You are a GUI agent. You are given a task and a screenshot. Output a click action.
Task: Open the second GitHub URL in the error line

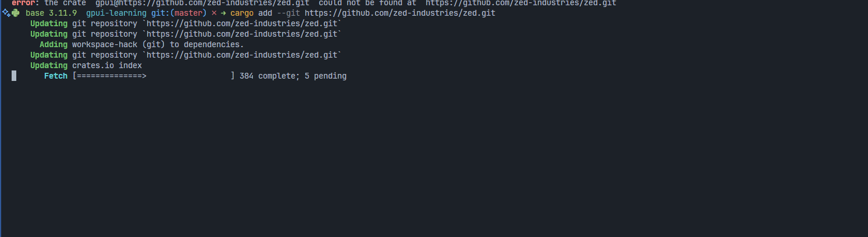coord(521,3)
